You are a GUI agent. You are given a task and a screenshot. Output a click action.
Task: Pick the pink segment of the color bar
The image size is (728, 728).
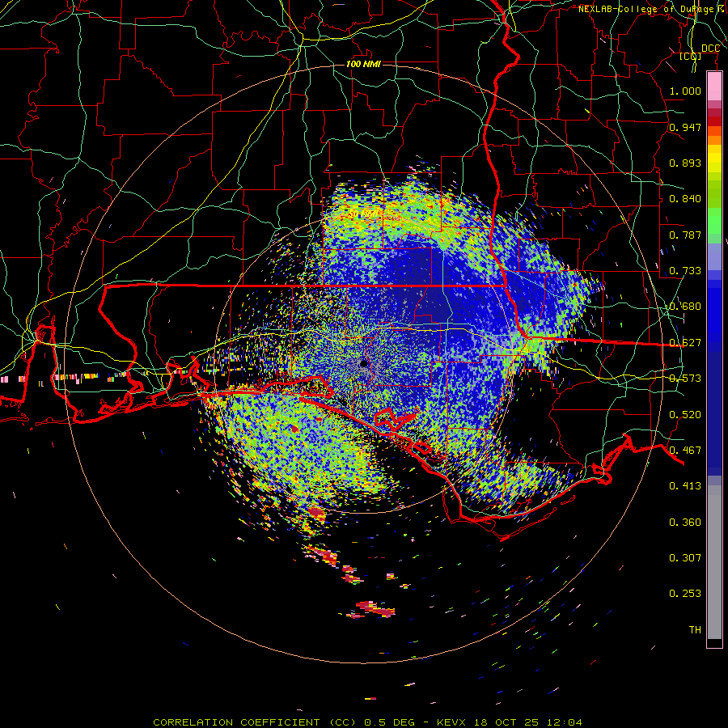click(714, 87)
